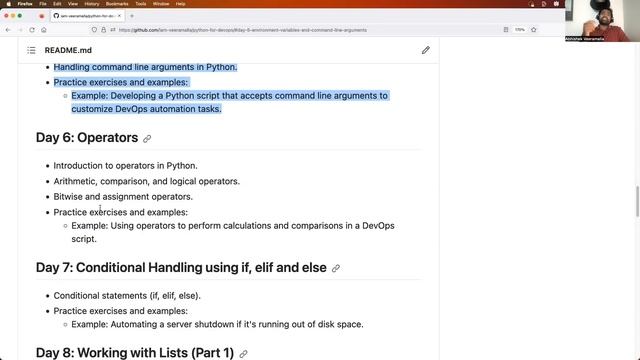Viewport: 640px width, 360px height.
Task: Click Day 7: Conditional Handling heading text
Action: point(181,267)
